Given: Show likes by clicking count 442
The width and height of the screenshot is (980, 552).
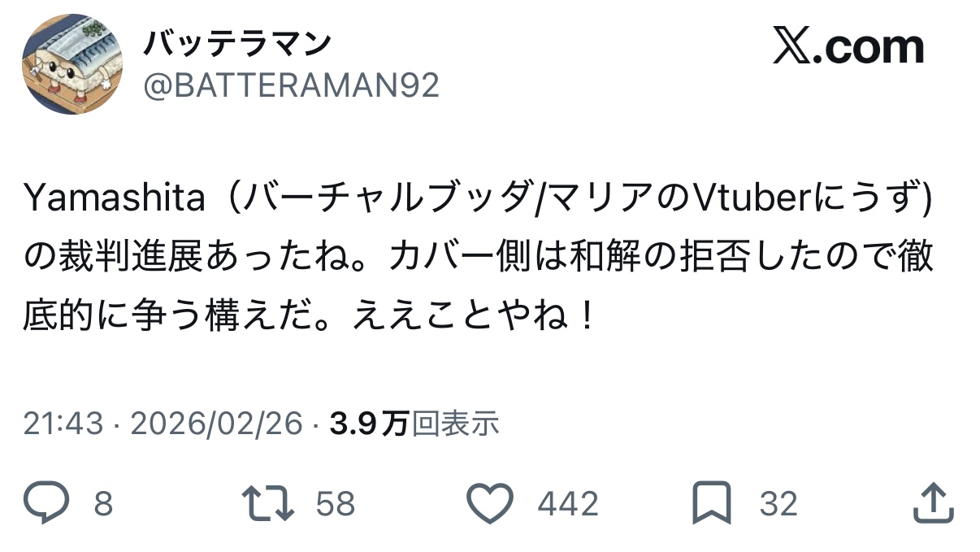Looking at the screenshot, I should point(568,505).
